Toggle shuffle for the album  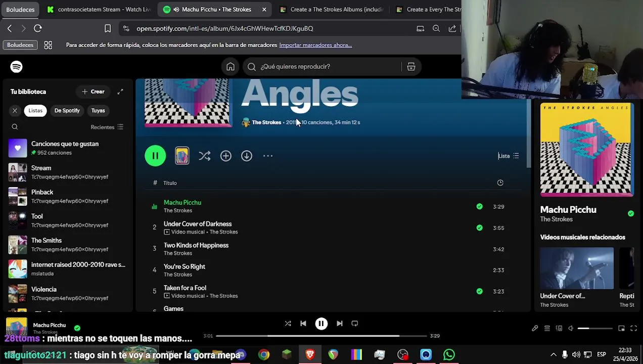(x=204, y=156)
